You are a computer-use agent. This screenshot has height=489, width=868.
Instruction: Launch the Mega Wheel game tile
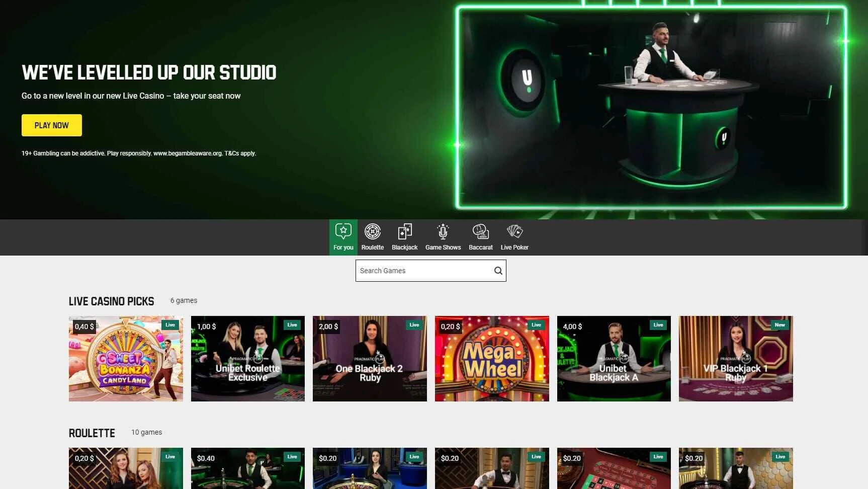pyautogui.click(x=492, y=359)
